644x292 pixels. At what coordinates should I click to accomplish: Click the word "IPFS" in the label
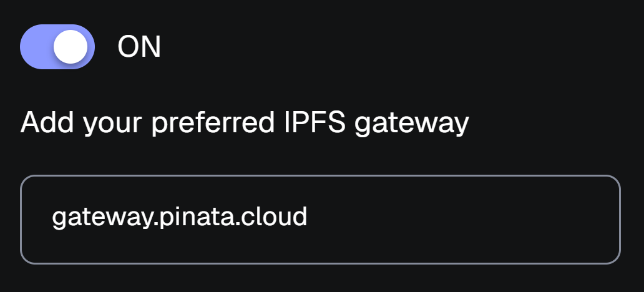point(310,123)
